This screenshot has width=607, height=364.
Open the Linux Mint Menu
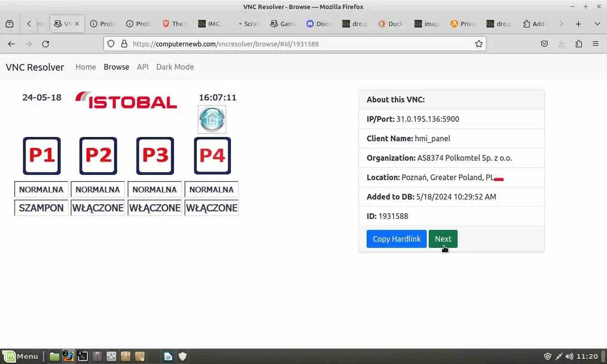tap(20, 356)
